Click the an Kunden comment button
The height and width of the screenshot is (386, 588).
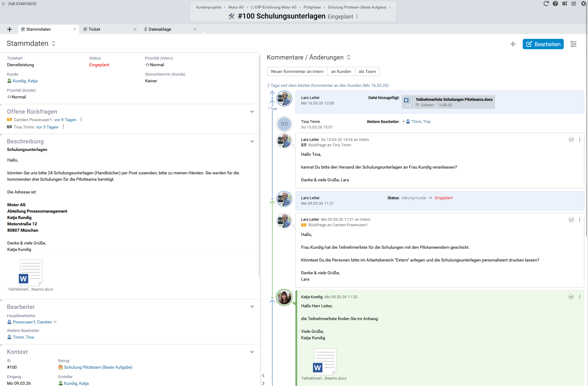click(341, 71)
